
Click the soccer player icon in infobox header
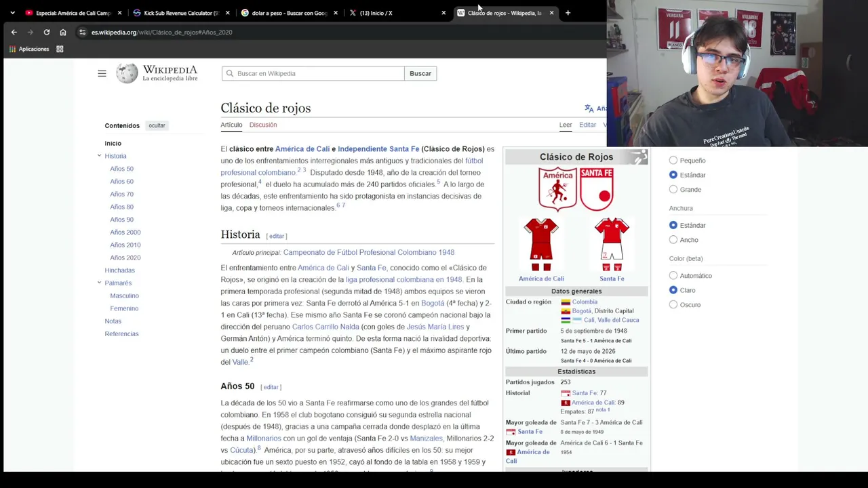(x=638, y=157)
